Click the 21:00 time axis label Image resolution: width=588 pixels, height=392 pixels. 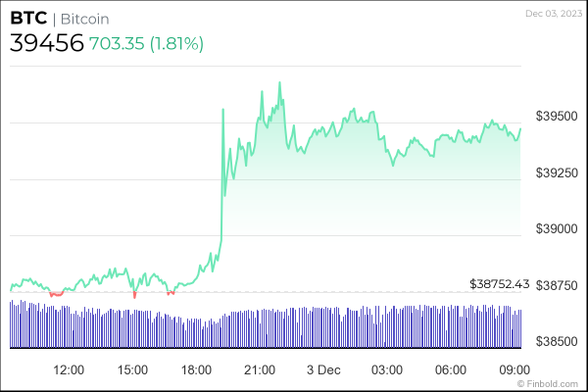click(260, 369)
